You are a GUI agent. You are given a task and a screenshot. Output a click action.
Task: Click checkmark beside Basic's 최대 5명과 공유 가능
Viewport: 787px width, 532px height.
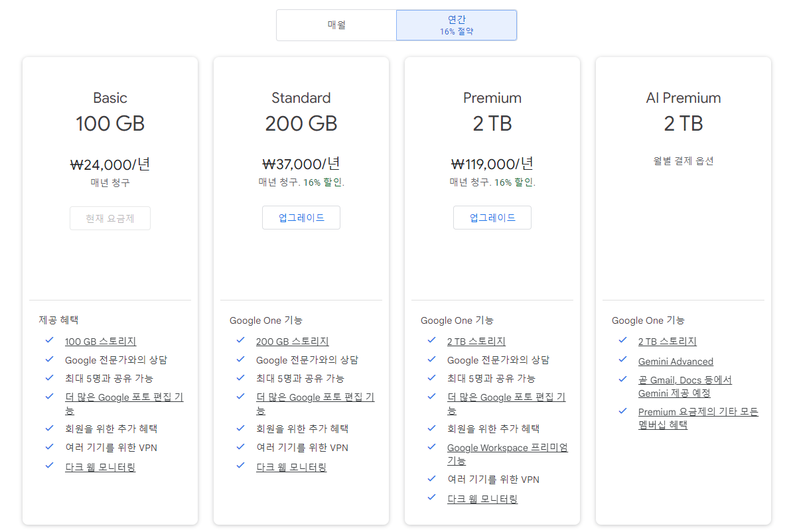(49, 377)
